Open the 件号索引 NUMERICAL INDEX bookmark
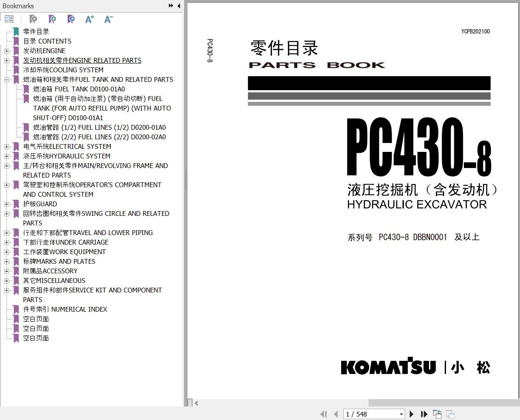This screenshot has height=420, width=520. (65, 309)
